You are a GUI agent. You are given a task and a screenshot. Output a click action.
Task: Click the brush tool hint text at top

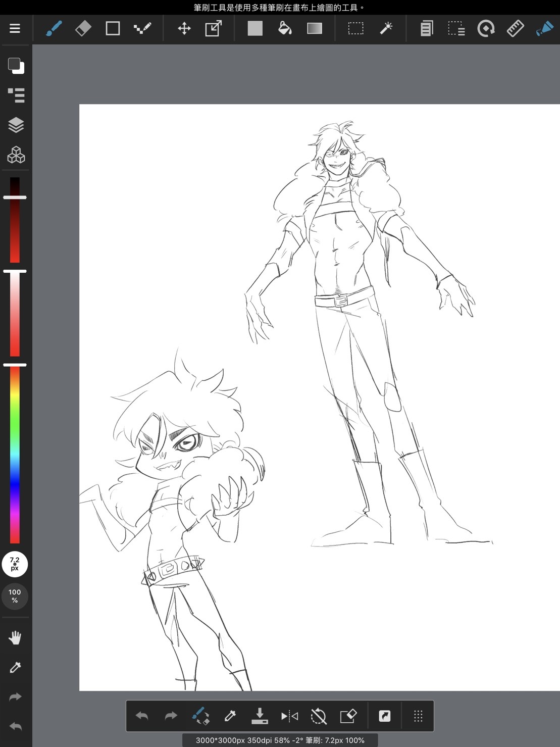point(280,8)
